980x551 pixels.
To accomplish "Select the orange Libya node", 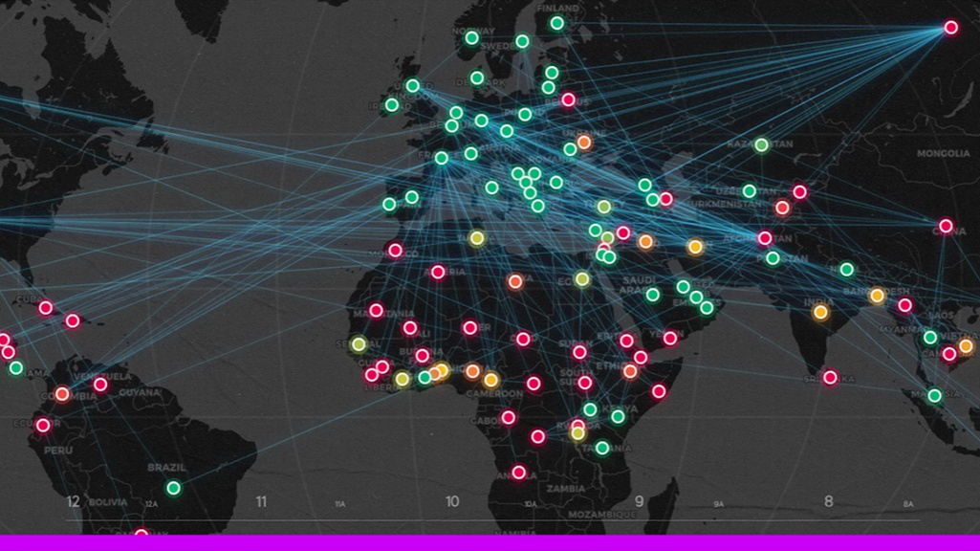I will [515, 282].
